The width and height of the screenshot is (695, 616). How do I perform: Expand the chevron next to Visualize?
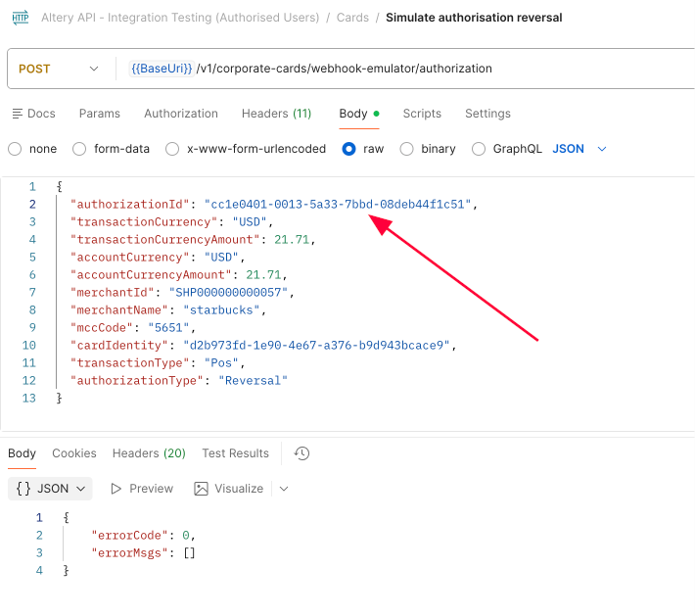tap(284, 489)
